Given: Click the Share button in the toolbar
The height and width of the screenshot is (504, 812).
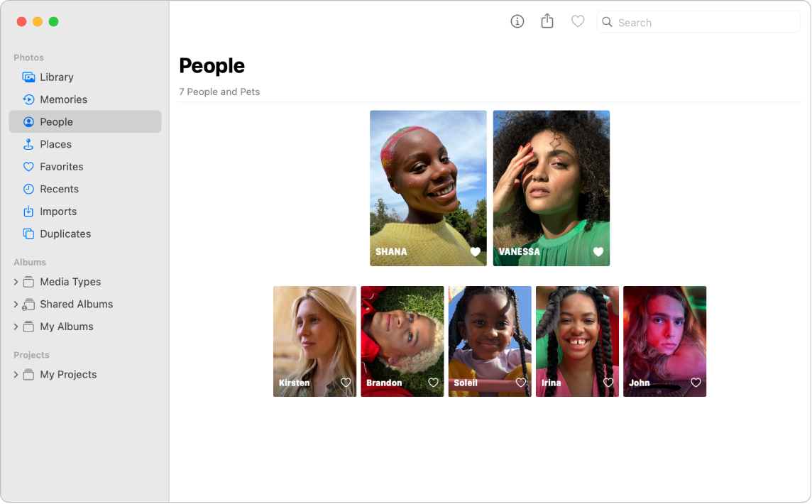Looking at the screenshot, I should (547, 21).
